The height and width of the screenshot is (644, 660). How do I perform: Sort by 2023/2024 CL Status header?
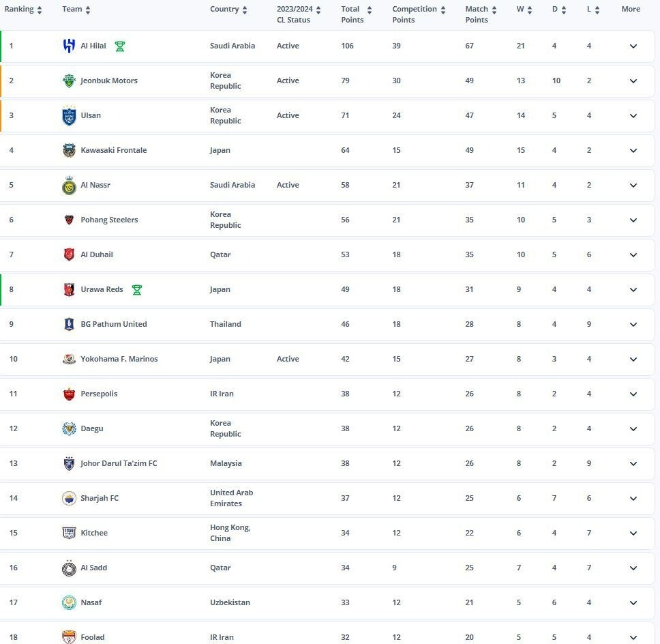coord(295,14)
